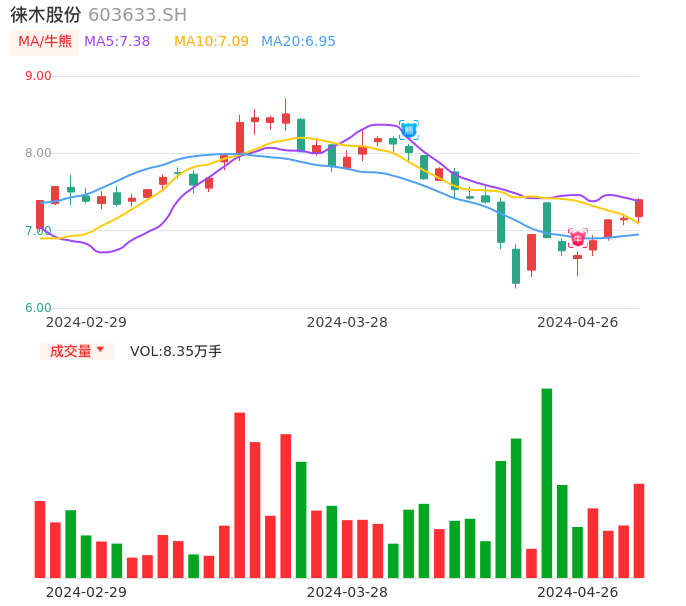Click the pink bull signal marker icon
This screenshot has height=606, width=686.
[x=577, y=238]
